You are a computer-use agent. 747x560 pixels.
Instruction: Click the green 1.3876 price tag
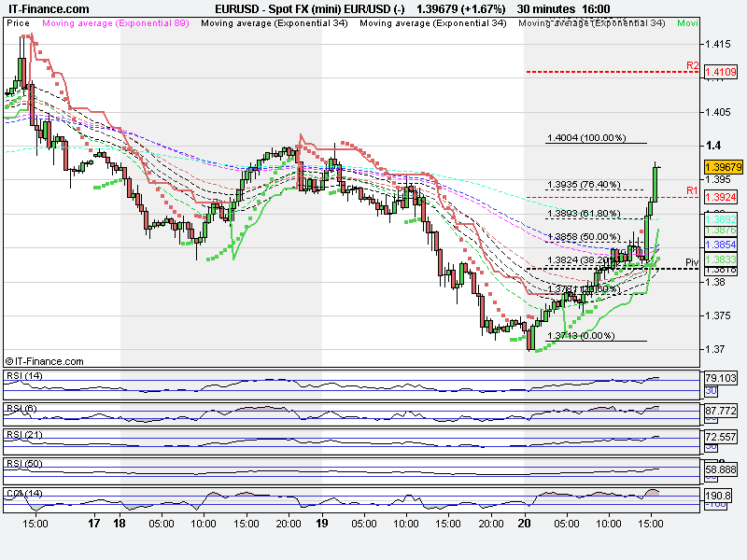pyautogui.click(x=720, y=231)
